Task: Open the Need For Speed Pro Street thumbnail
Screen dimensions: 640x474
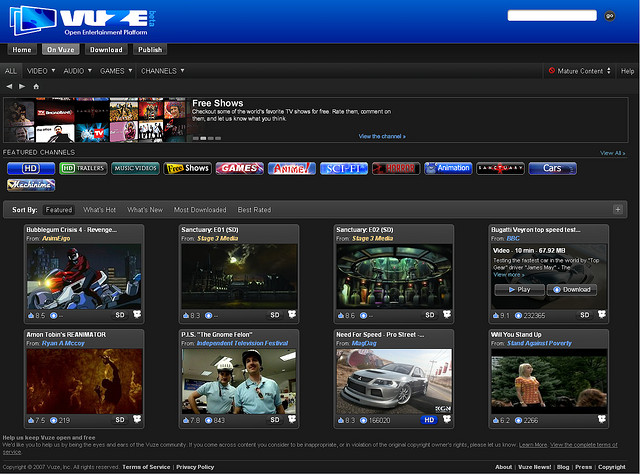Action: 394,381
